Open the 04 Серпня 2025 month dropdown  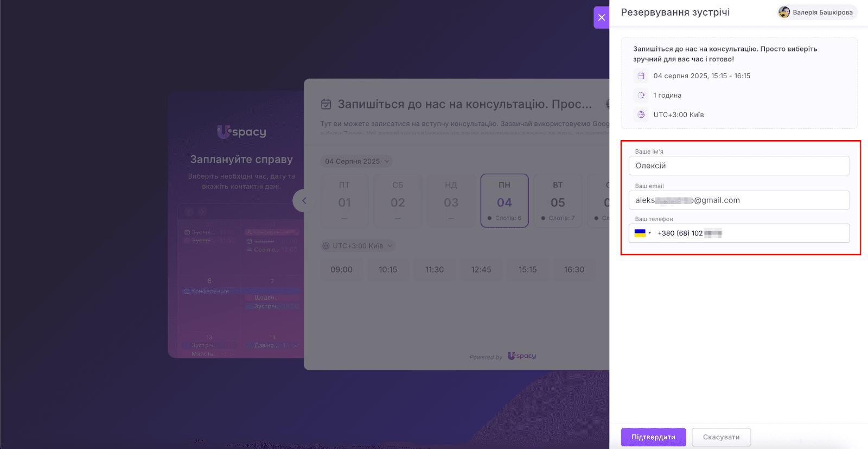[356, 161]
